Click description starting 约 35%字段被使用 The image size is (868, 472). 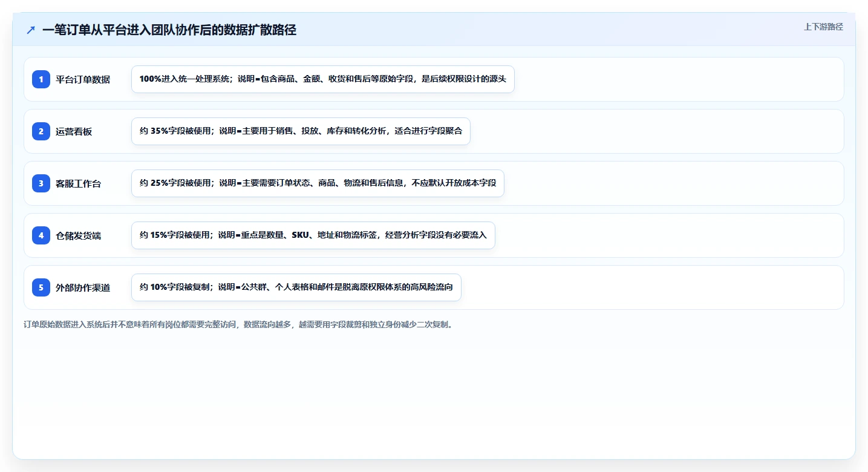(x=301, y=131)
